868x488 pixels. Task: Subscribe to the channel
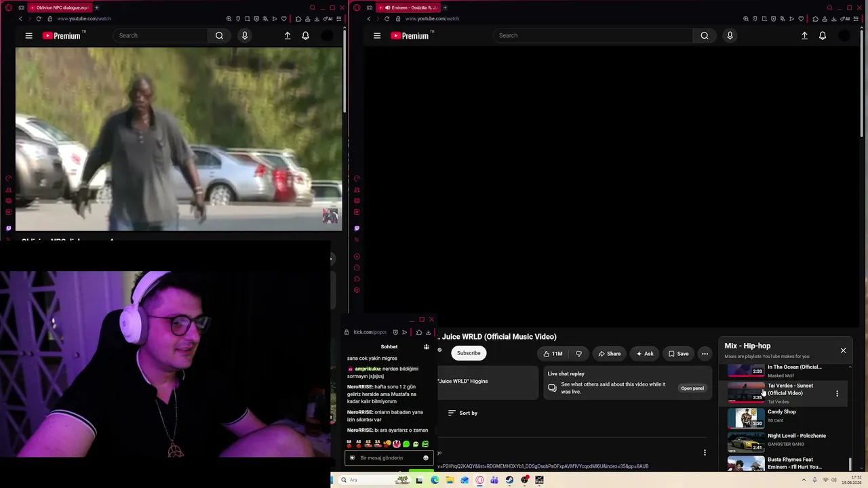[469, 353]
